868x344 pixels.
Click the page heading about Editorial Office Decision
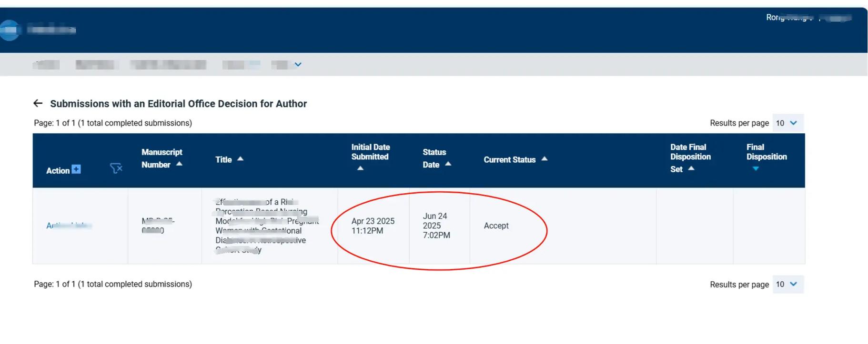(178, 104)
